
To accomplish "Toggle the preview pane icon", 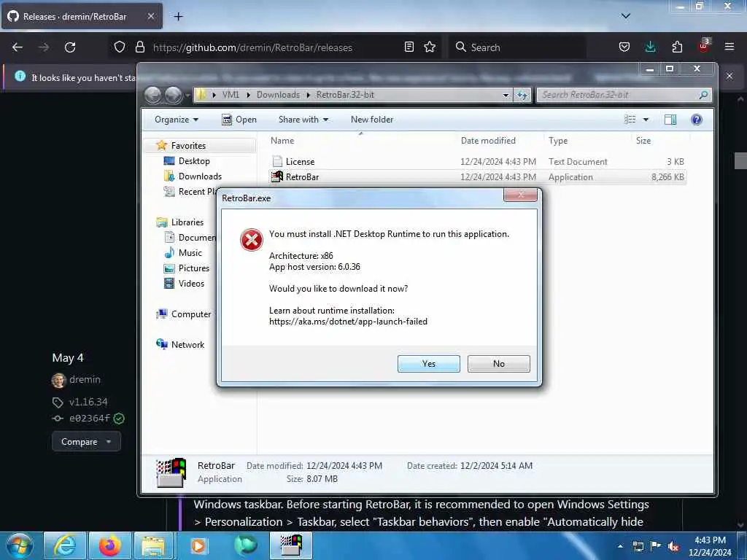I will click(x=670, y=120).
